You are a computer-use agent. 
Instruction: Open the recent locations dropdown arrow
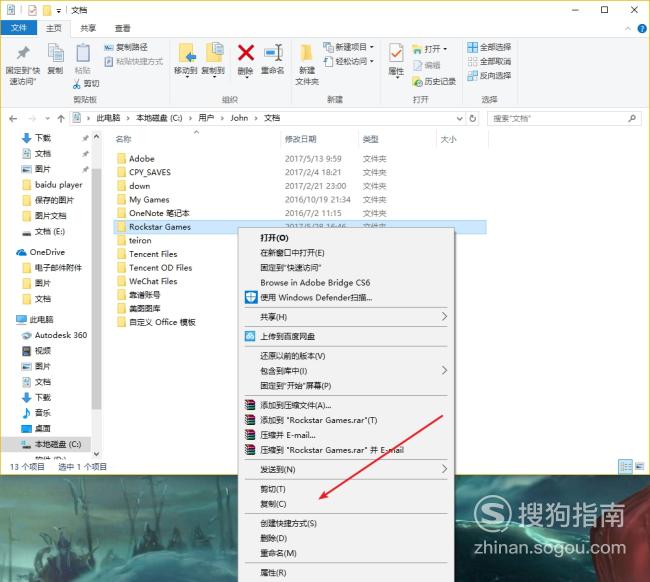(47, 119)
